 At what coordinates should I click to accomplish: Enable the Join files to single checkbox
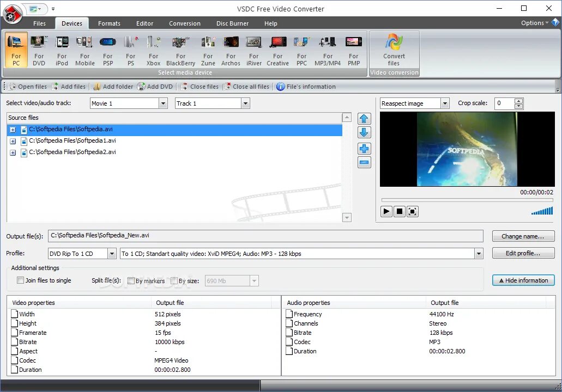pos(20,280)
